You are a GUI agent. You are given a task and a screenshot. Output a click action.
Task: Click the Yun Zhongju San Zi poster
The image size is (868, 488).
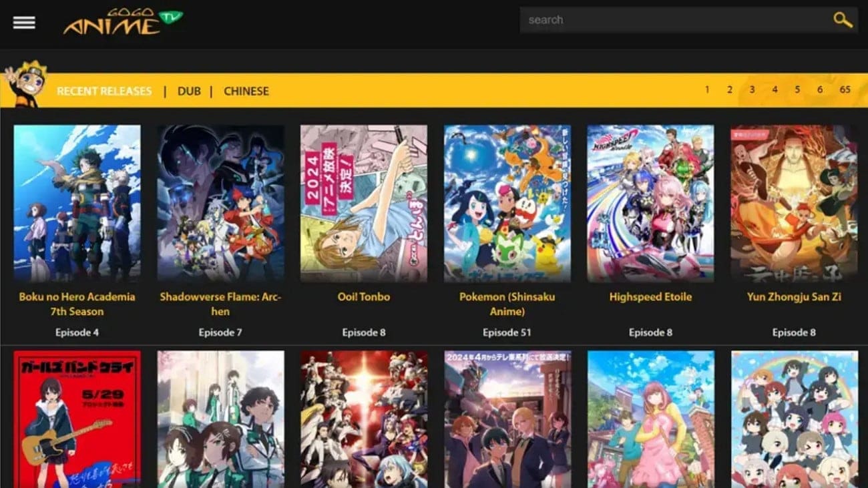click(794, 204)
